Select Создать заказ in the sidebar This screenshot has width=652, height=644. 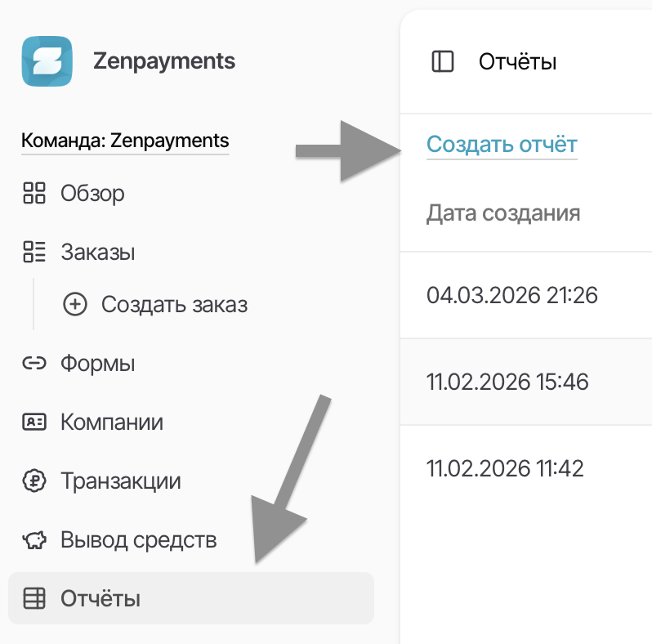[x=174, y=305]
